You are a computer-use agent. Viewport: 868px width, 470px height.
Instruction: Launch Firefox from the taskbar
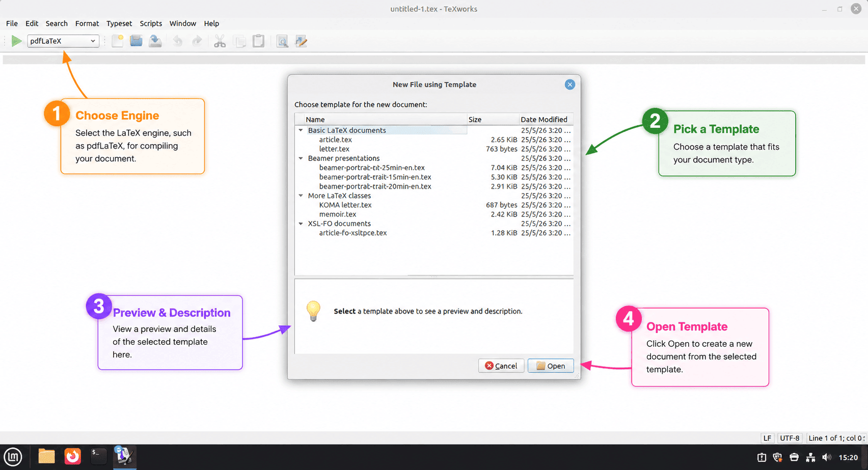pos(73,456)
